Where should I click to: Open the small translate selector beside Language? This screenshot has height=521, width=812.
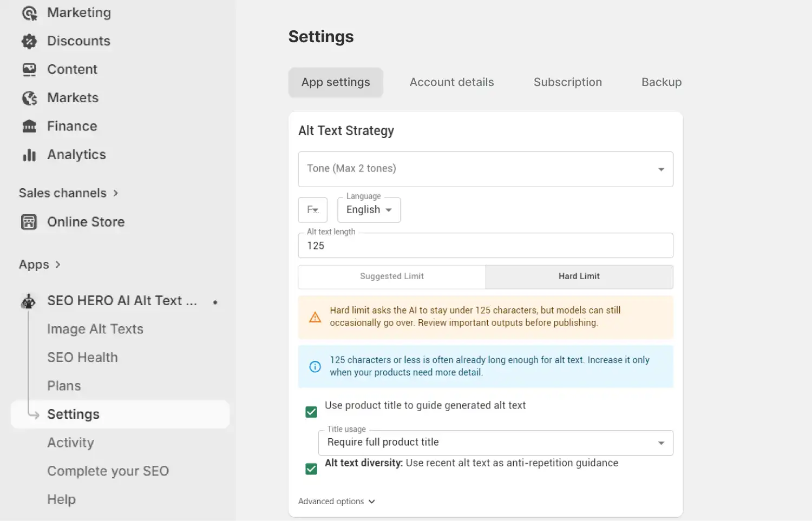click(313, 210)
